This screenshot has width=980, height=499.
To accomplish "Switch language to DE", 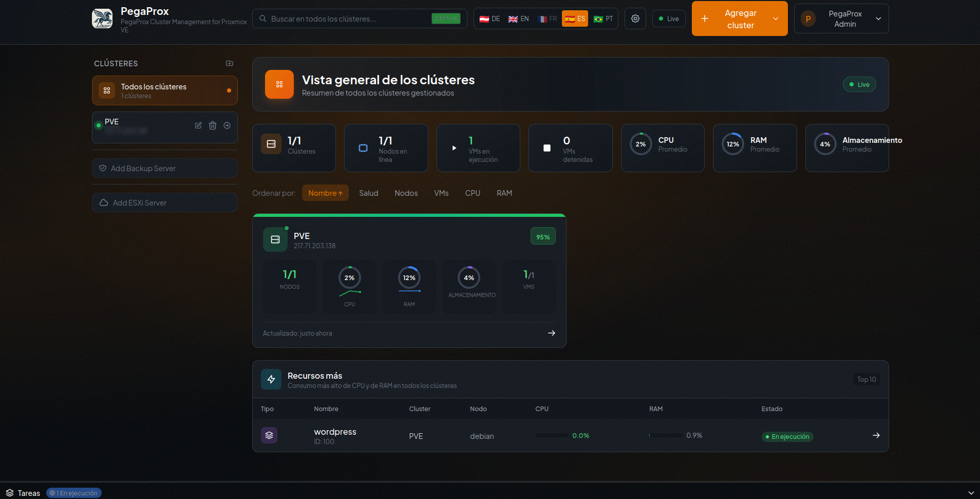I will (489, 19).
